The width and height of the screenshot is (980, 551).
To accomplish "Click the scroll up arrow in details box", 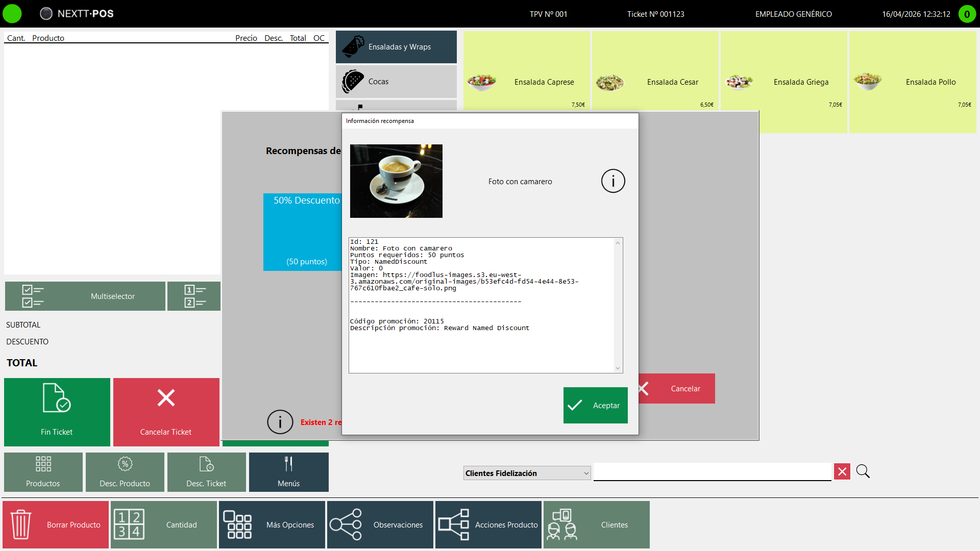I will point(618,243).
